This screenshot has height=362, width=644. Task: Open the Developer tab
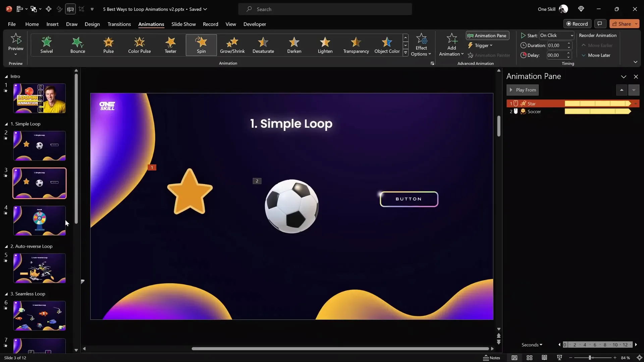coord(255,24)
